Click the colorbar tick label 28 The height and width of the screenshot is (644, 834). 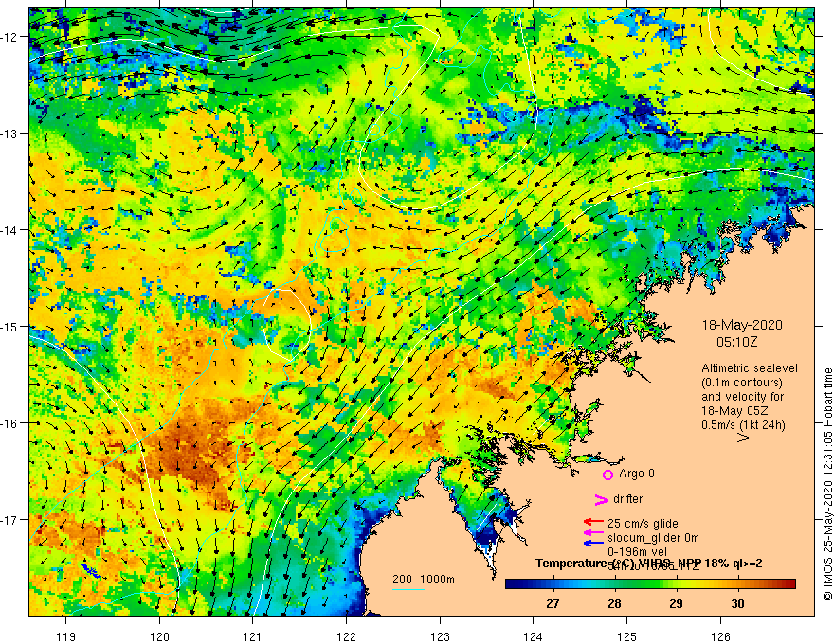[x=614, y=603]
